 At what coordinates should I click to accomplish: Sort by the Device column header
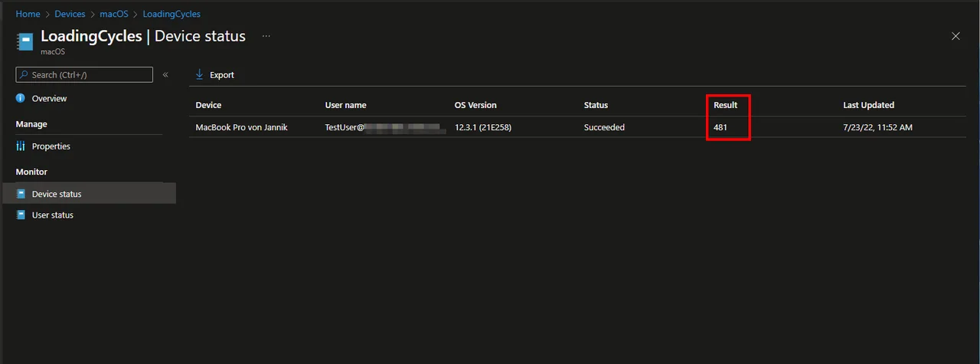coord(208,105)
